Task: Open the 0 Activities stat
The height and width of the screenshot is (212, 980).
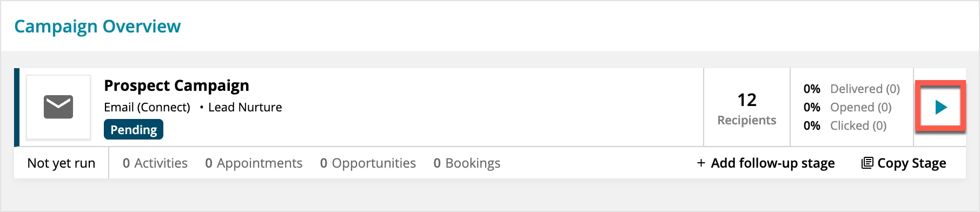Action: pyautogui.click(x=155, y=163)
